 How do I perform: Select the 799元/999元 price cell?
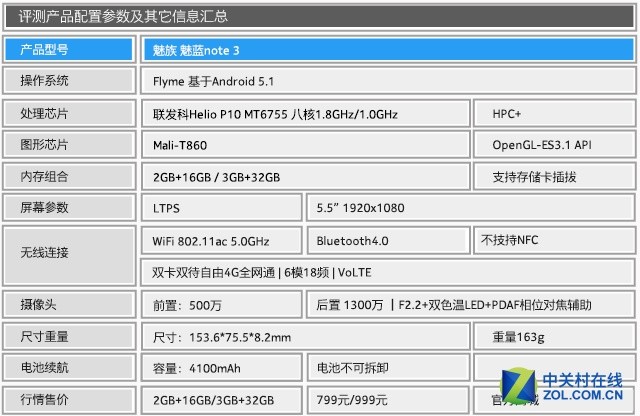pyautogui.click(x=388, y=400)
